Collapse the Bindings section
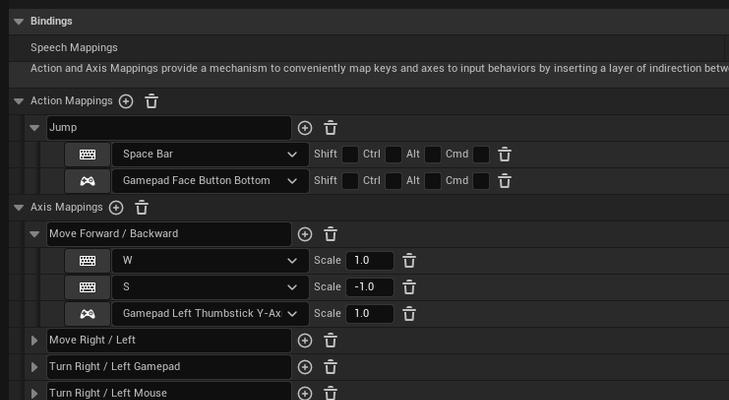This screenshot has width=729, height=400. (x=19, y=21)
